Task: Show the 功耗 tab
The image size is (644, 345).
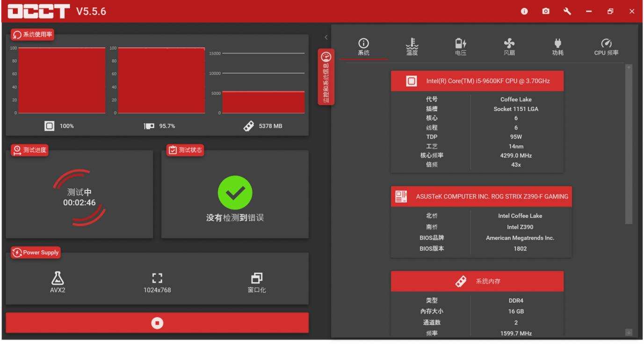Action: coord(557,47)
